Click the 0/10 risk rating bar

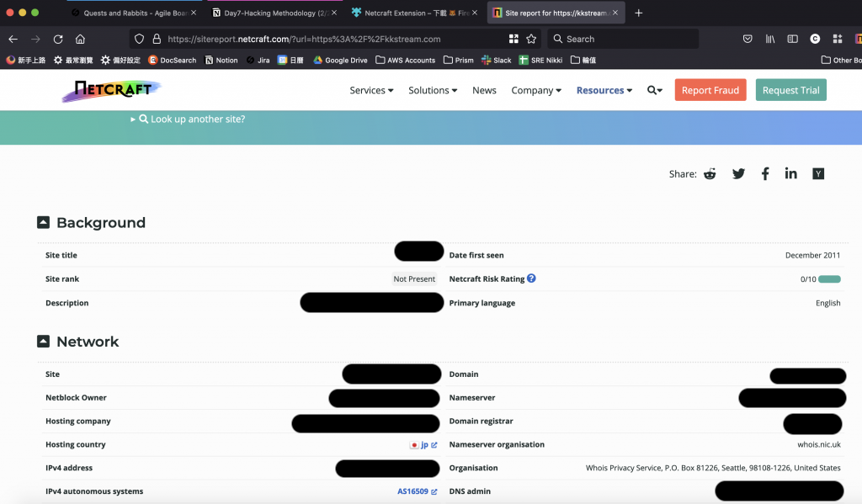click(829, 279)
